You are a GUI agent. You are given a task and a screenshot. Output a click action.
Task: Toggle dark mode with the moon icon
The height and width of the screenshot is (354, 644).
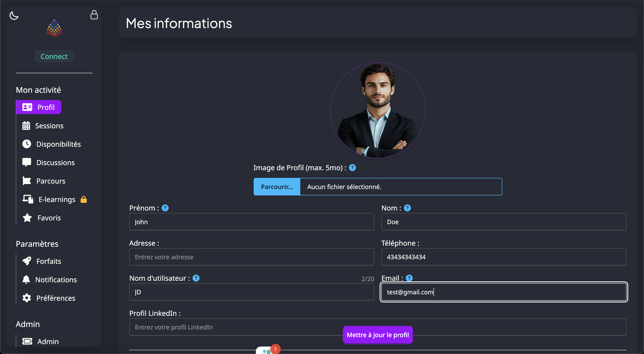click(x=14, y=16)
